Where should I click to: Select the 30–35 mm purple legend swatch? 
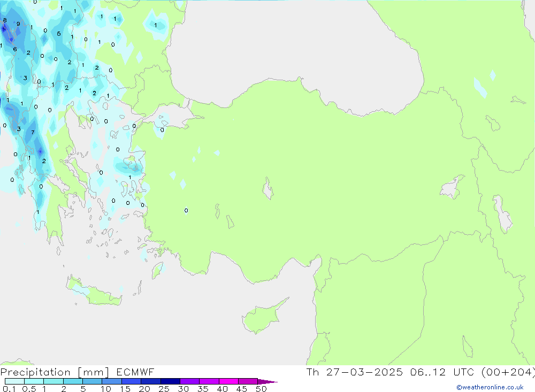click(189, 381)
